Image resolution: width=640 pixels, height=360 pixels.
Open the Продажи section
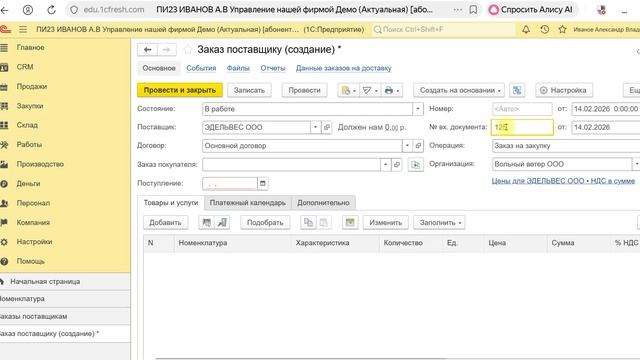click(x=31, y=86)
